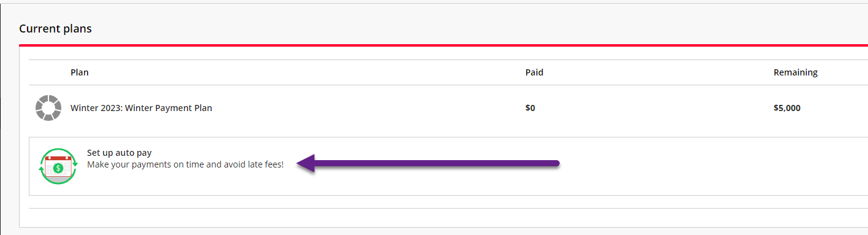Open the Set up auto pay link
The height and width of the screenshot is (235, 868).
(119, 153)
